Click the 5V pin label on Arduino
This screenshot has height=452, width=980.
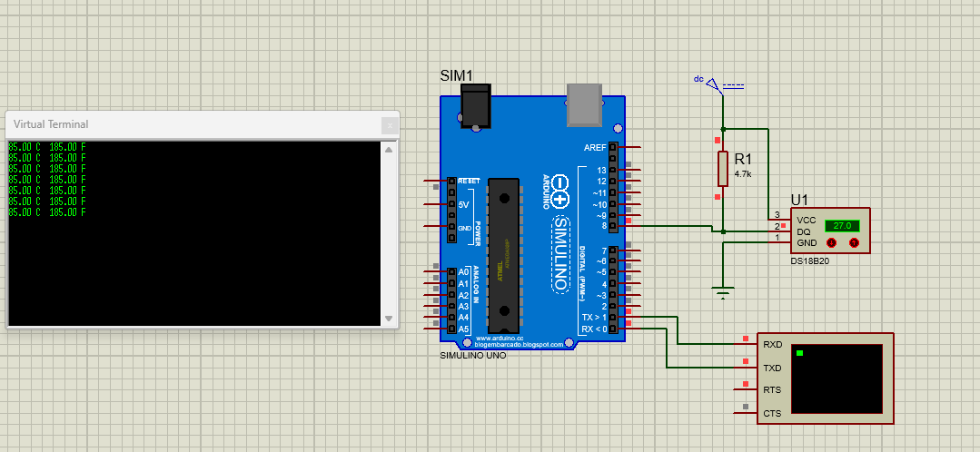(x=463, y=204)
